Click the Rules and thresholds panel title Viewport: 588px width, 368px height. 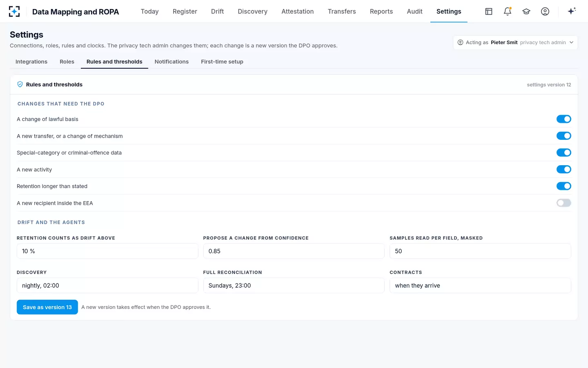[54, 85]
